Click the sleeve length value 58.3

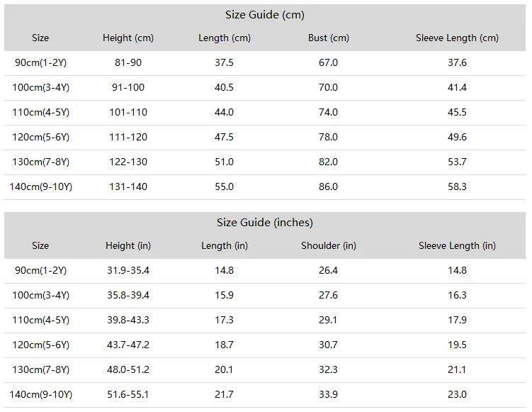(x=457, y=186)
